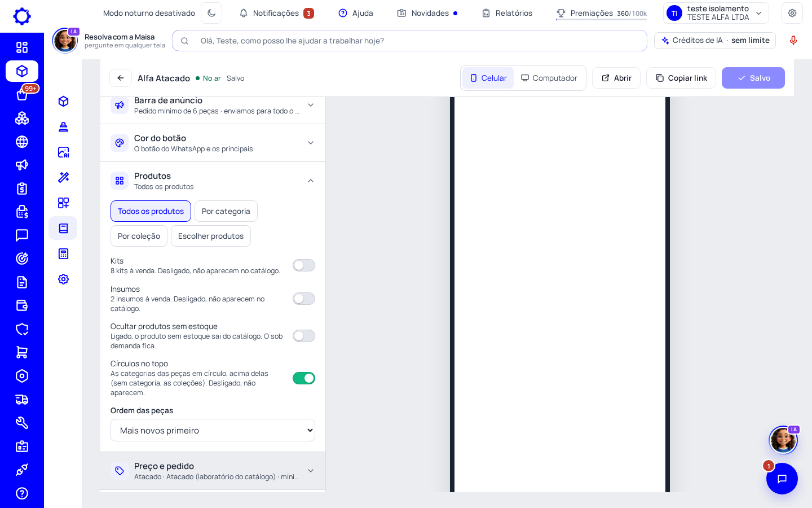The image size is (812, 508).
Task: Open calculator icon in secondary sidebar
Action: (63, 253)
